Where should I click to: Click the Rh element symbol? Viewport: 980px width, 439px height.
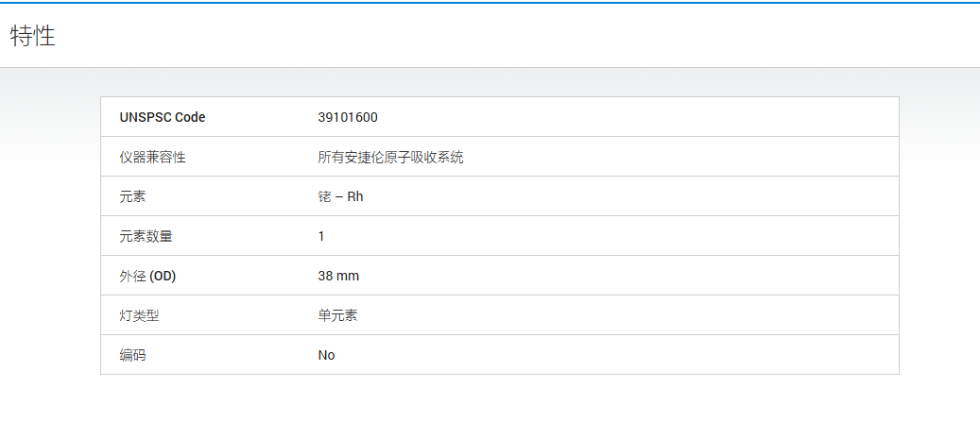355,196
